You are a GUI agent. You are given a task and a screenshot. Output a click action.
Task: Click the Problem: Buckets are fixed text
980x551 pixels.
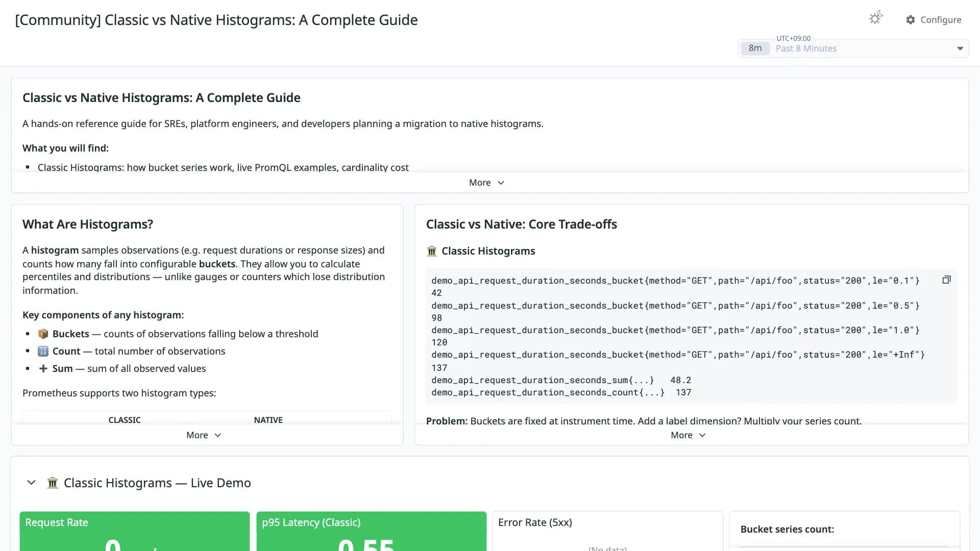coord(644,421)
